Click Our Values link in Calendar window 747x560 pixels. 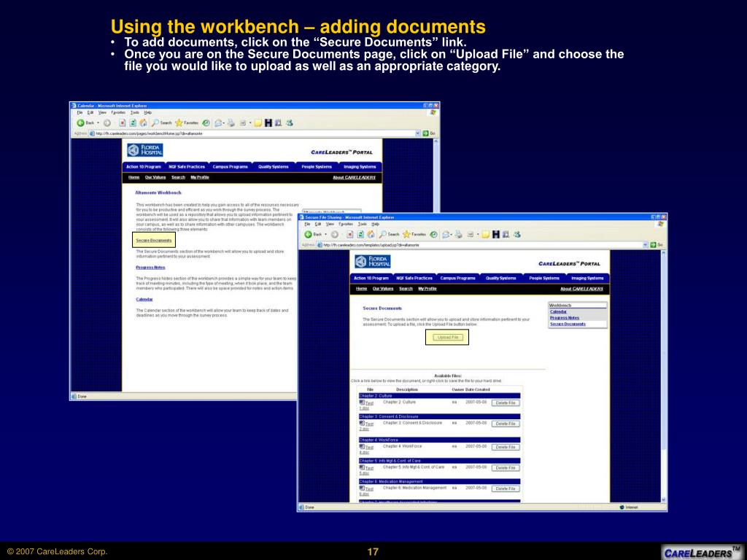[155, 177]
